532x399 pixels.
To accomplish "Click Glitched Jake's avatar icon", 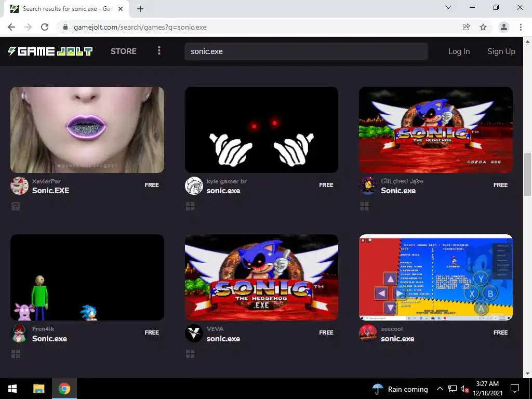I will pyautogui.click(x=368, y=185).
